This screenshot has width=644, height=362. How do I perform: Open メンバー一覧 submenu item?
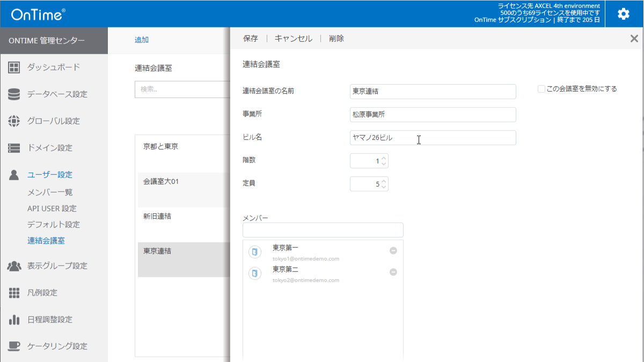point(50,192)
